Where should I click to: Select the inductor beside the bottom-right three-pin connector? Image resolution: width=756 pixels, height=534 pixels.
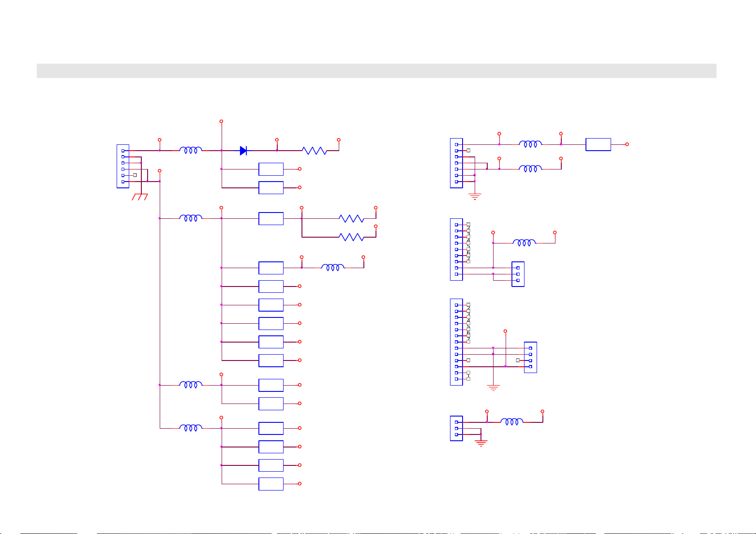[511, 422]
